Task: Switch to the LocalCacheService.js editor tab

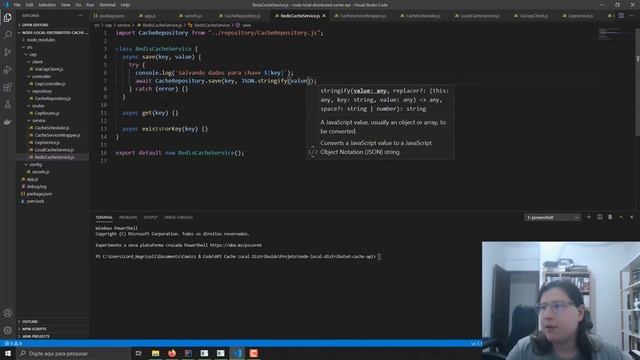Action: pos(480,16)
